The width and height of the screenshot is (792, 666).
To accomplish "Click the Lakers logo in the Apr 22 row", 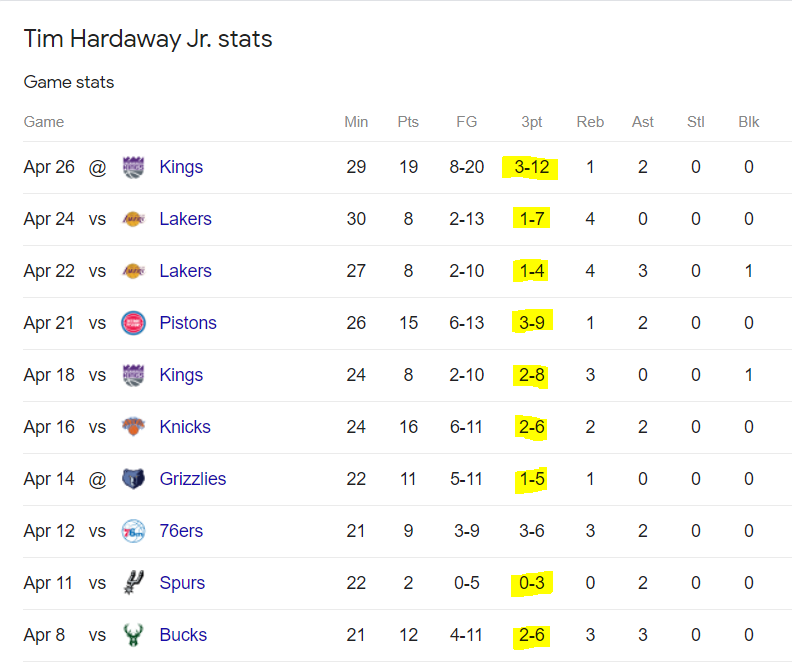I will 133,271.
